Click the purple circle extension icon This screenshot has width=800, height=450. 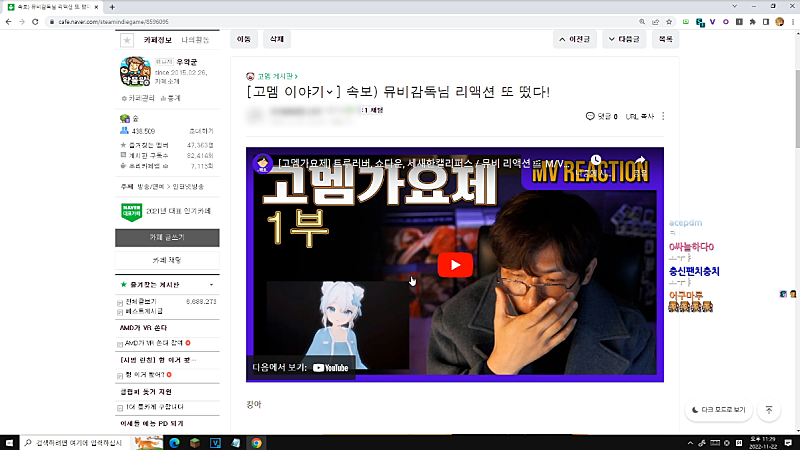(x=726, y=22)
